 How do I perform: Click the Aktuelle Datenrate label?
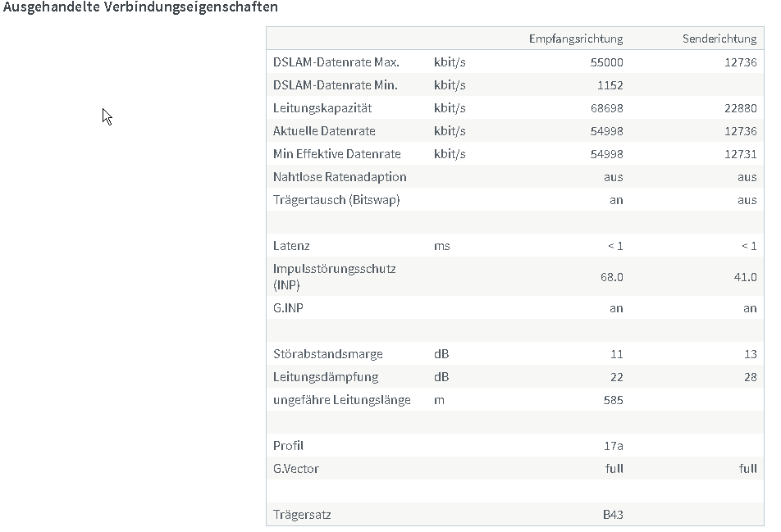pos(324,131)
